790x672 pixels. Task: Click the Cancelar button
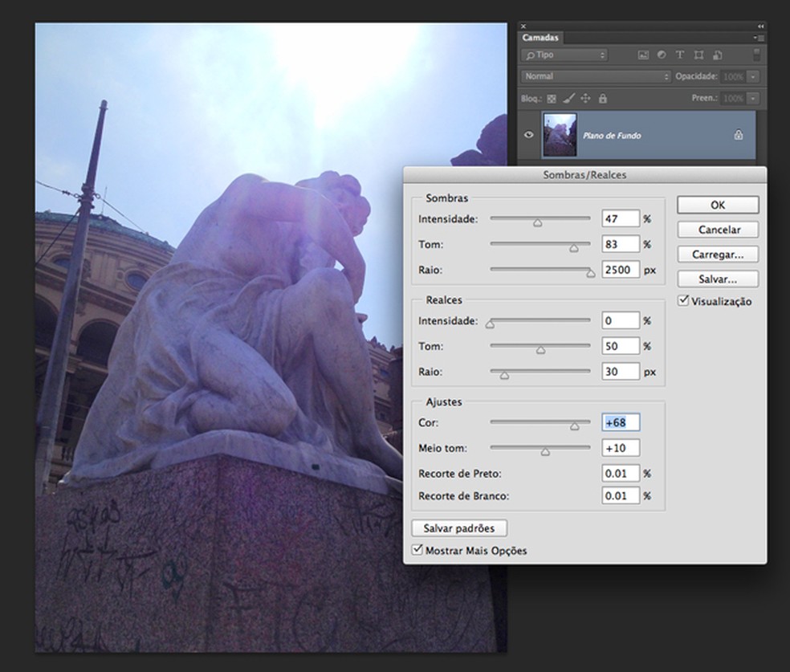[718, 230]
